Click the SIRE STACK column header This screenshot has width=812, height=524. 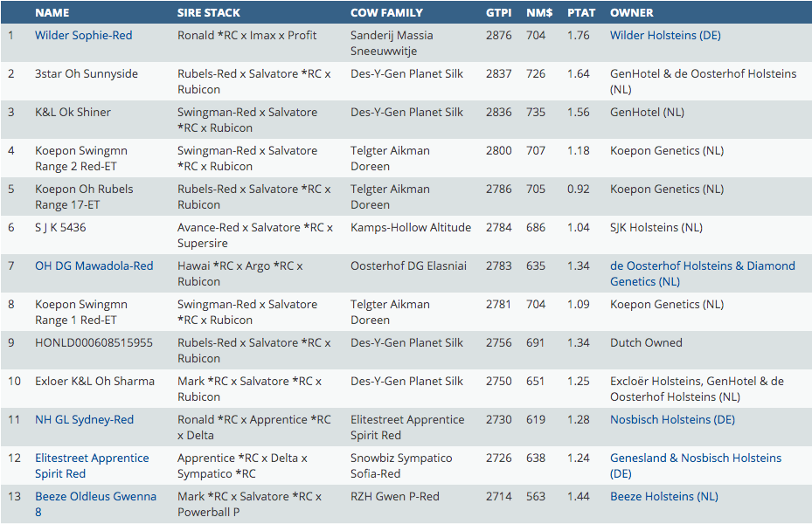pyautogui.click(x=208, y=13)
